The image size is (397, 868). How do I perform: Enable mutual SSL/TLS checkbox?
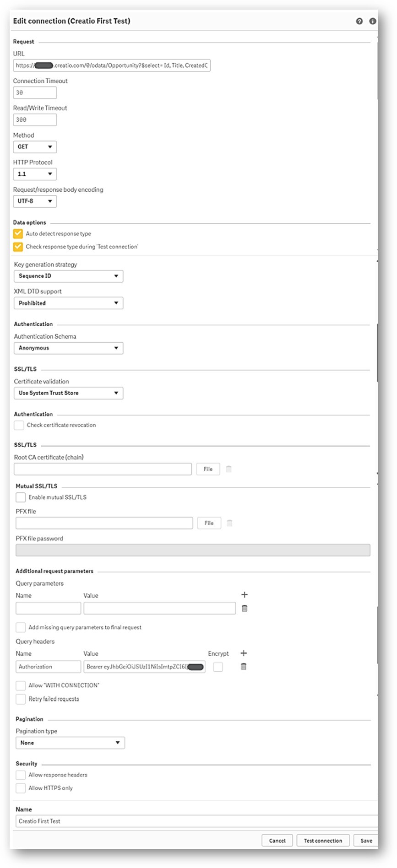pos(21,497)
